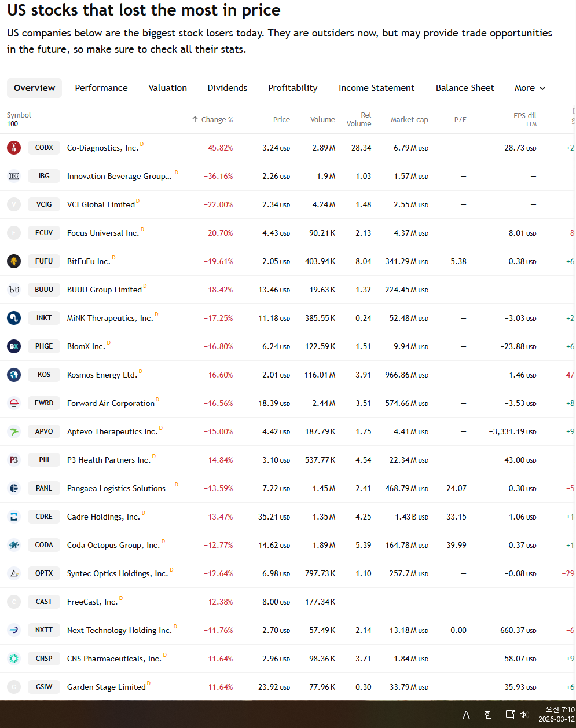Click the Coda Octopus Group logo icon
Viewport: 576px width, 728px height.
(14, 545)
